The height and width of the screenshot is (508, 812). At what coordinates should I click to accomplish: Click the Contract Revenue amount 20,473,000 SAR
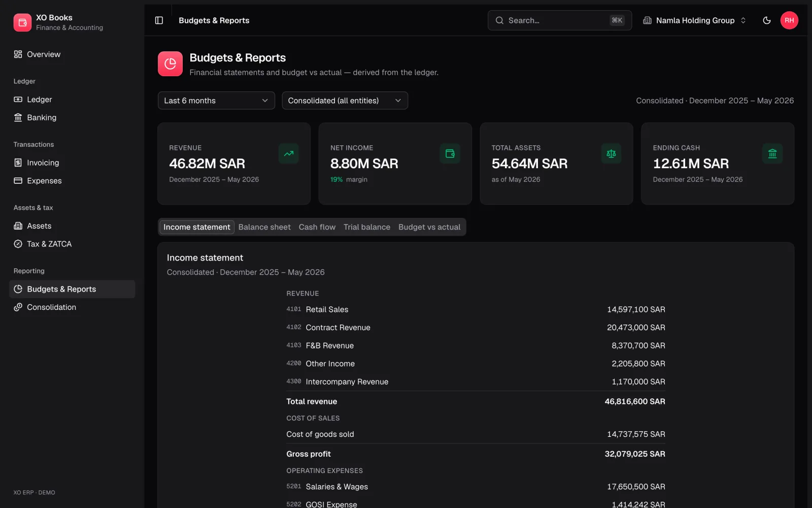click(636, 328)
